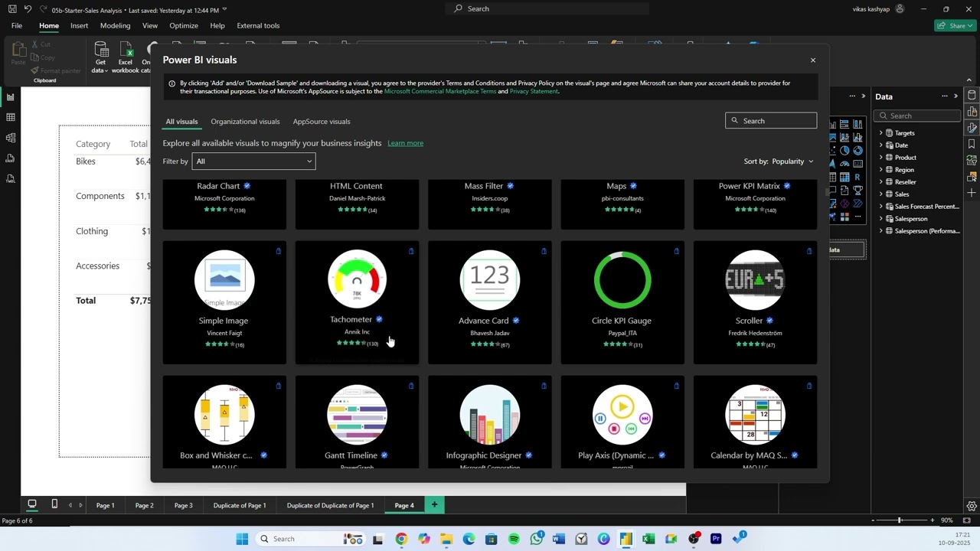Open Power BI Desktop in Windows taskbar
The width and height of the screenshot is (980, 551).
click(626, 539)
